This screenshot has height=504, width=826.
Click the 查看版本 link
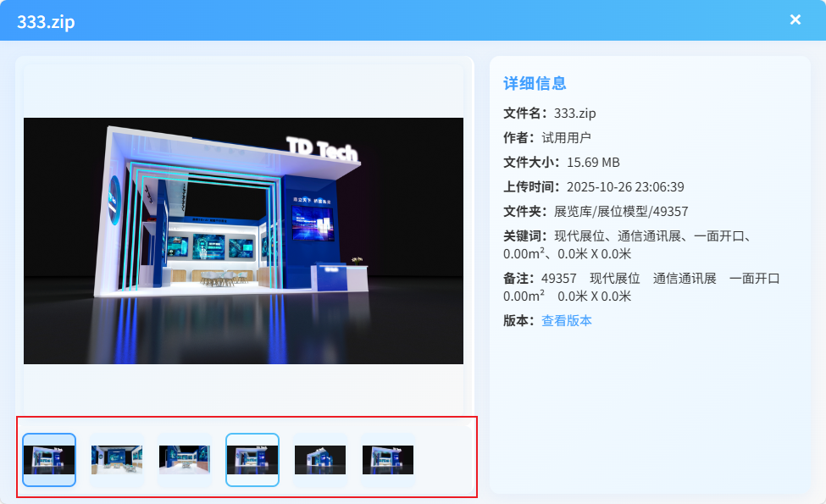[x=567, y=320]
